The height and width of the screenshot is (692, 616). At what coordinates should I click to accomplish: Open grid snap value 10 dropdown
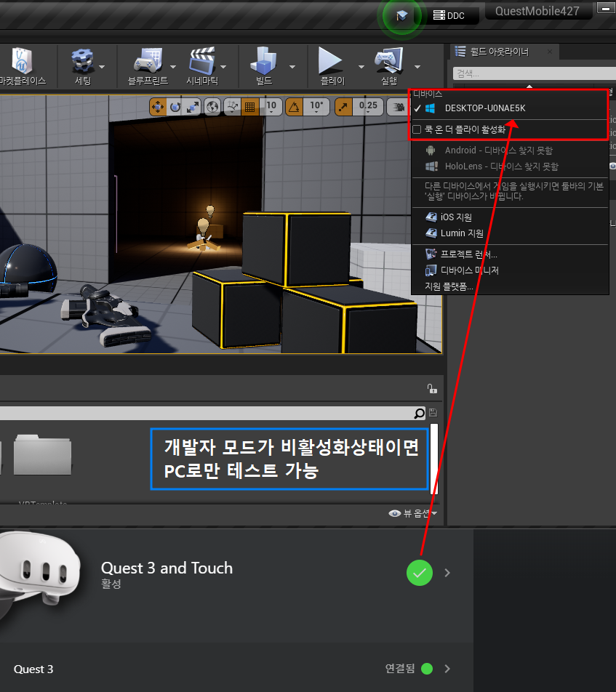(x=271, y=107)
